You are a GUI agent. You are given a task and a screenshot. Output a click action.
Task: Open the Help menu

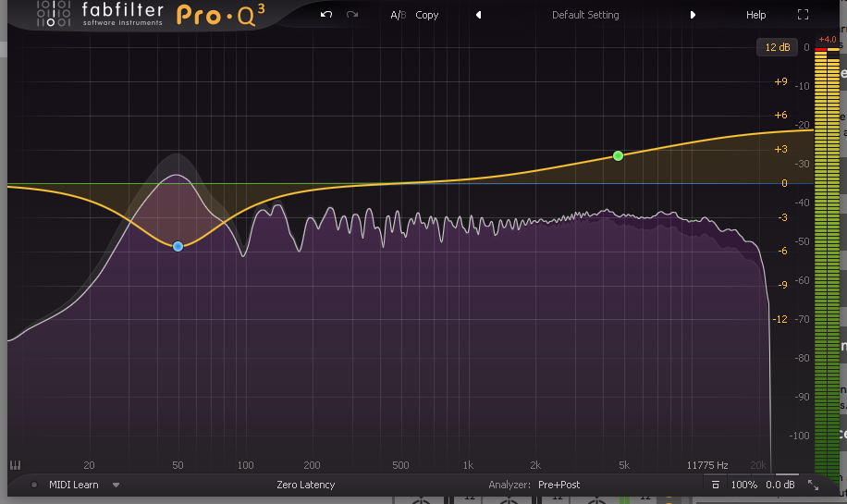point(755,15)
